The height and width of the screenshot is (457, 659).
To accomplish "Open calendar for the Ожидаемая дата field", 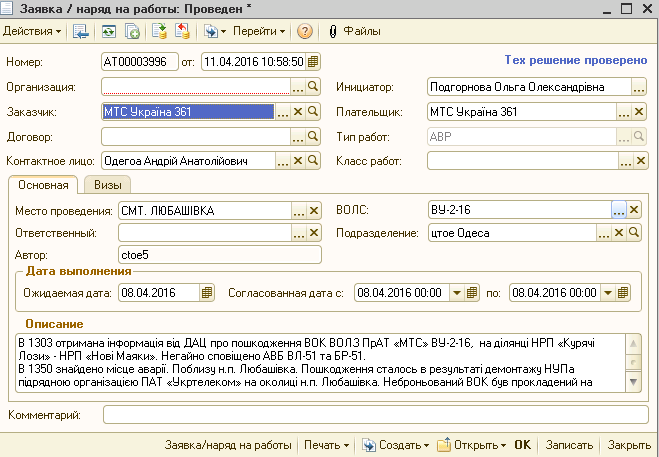I will (207, 293).
